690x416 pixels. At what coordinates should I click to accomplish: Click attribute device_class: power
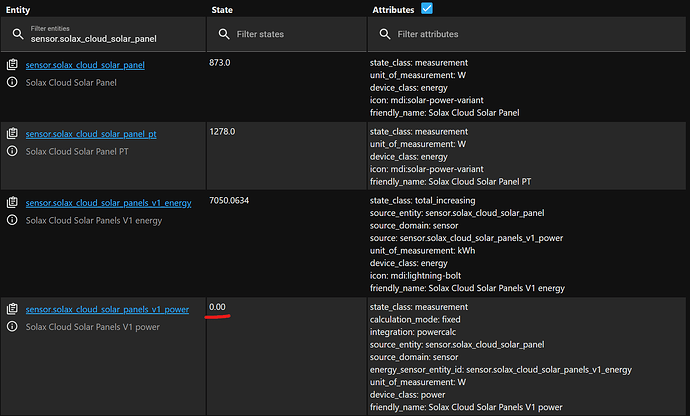click(x=407, y=395)
